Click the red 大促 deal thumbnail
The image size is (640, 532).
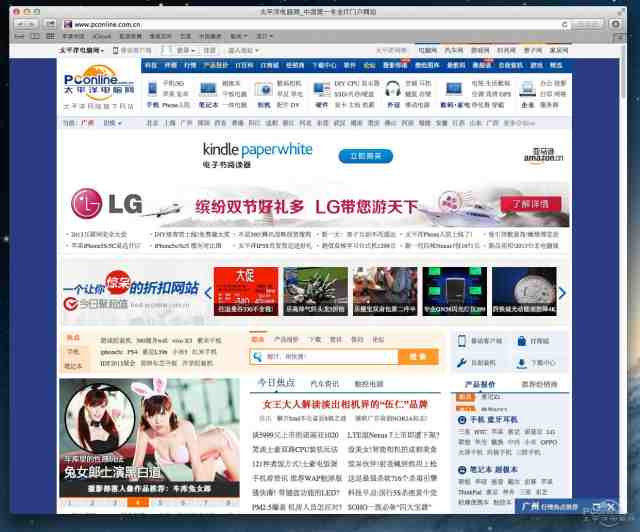[246, 291]
